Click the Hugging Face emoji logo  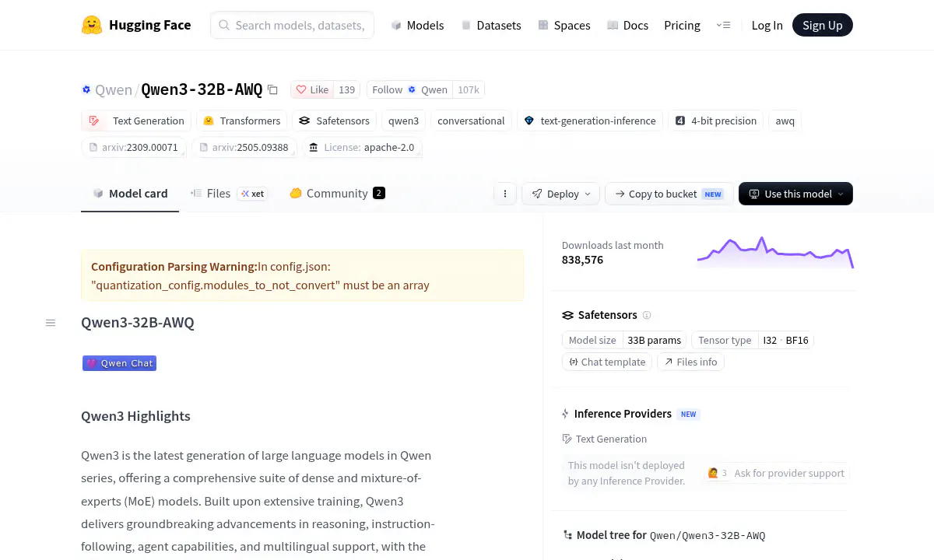pos(92,25)
